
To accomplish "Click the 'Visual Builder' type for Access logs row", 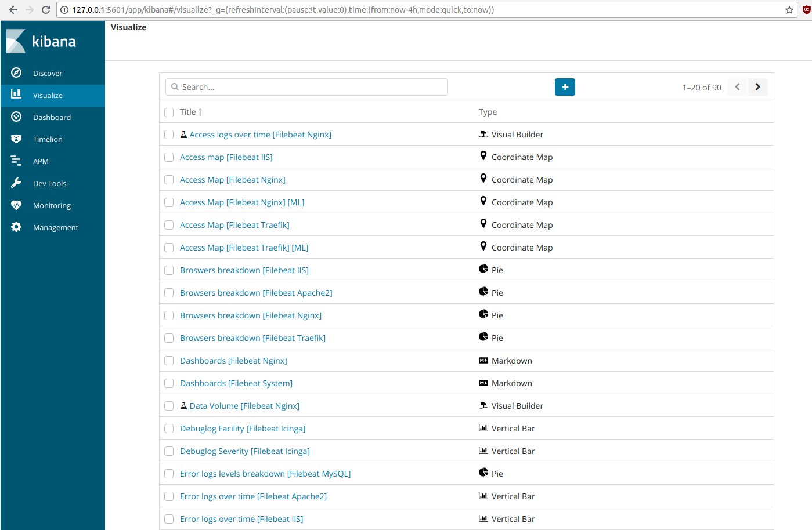I will point(517,135).
